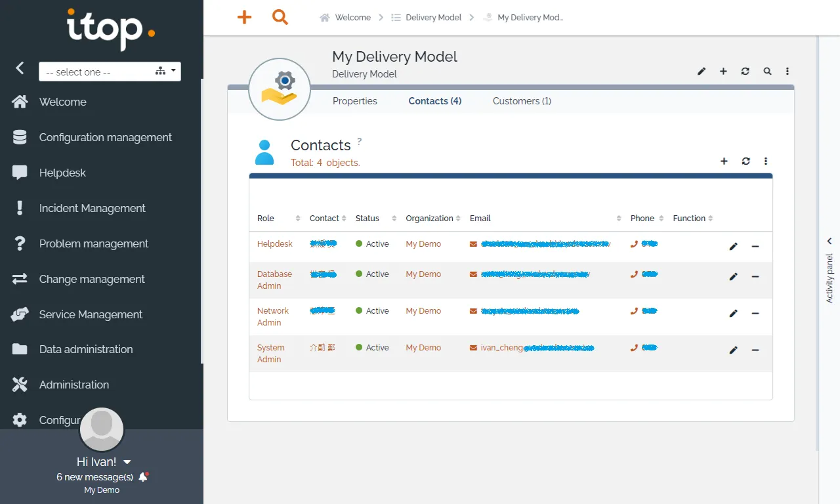Refresh the Delivery Model object
This screenshot has width=840, height=504.
tap(745, 71)
